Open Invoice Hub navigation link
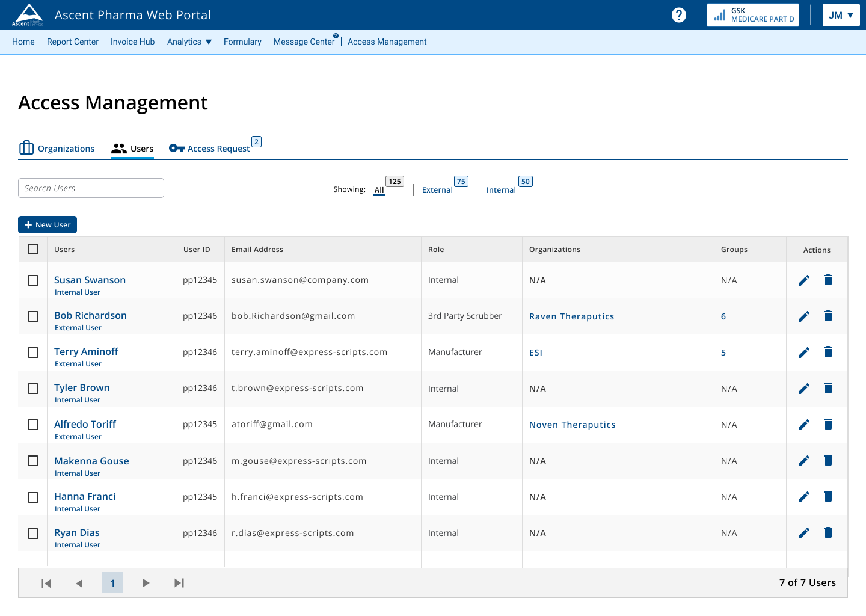 coord(132,42)
